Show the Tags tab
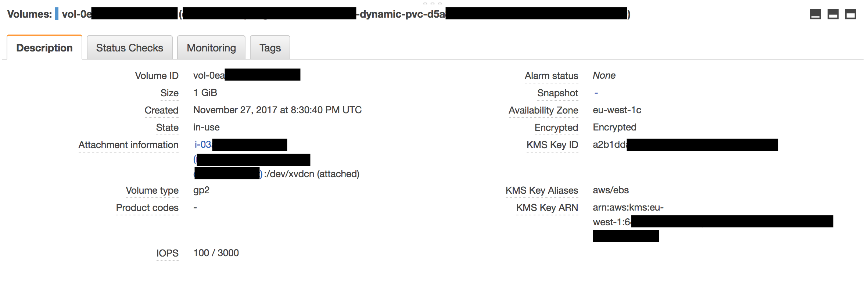This screenshot has height=283, width=868. coord(270,48)
